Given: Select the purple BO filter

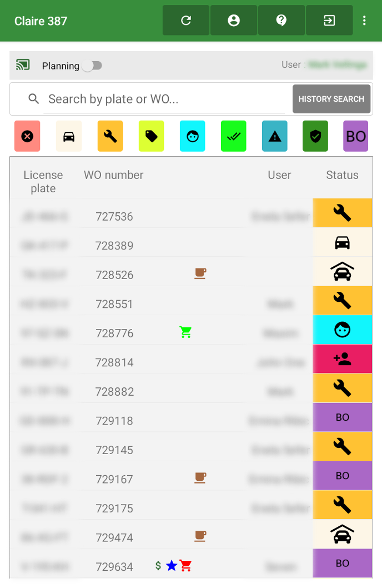Looking at the screenshot, I should 356,136.
